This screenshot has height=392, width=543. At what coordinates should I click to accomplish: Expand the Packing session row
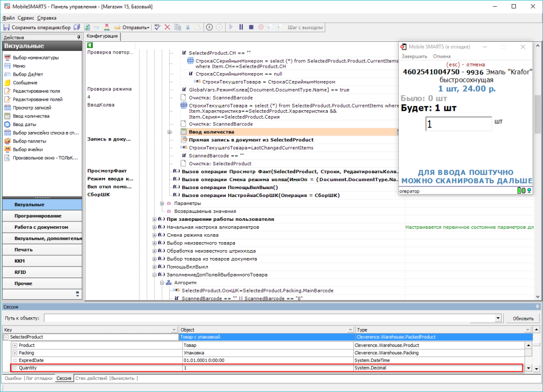(x=15, y=353)
